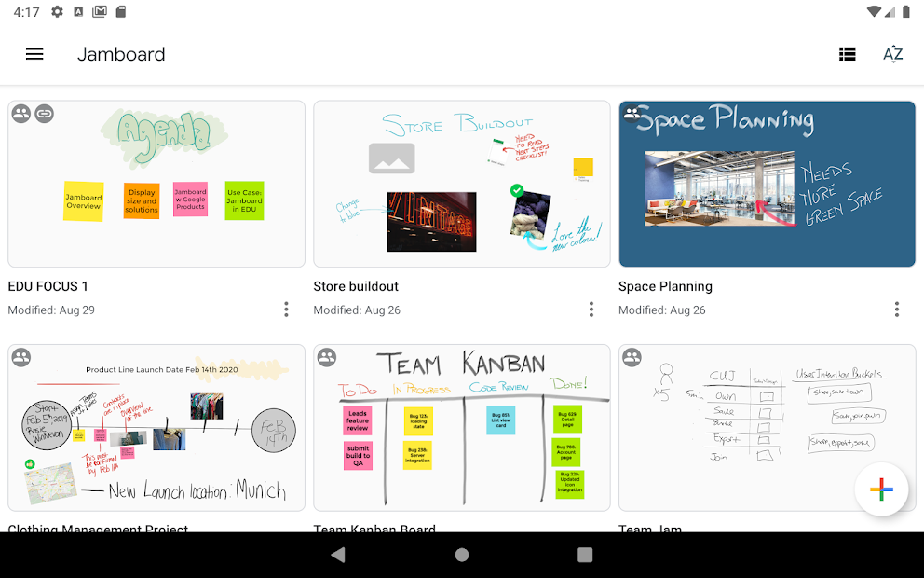The image size is (924, 578).
Task: Open the Jamboard title menu area
Action: point(122,54)
